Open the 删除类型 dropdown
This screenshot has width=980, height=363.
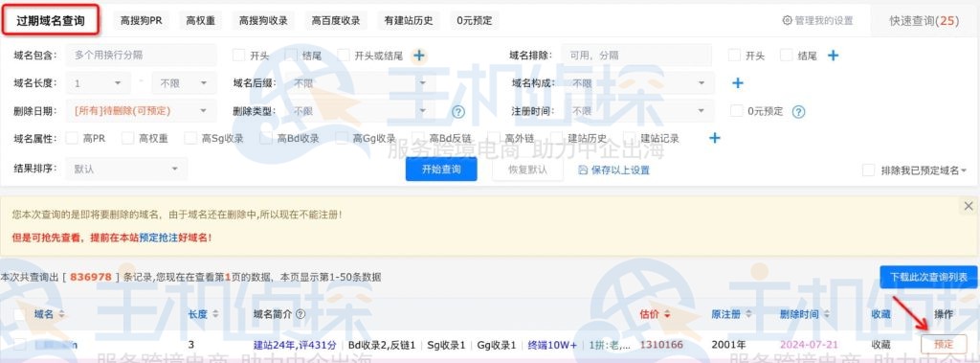pos(361,111)
